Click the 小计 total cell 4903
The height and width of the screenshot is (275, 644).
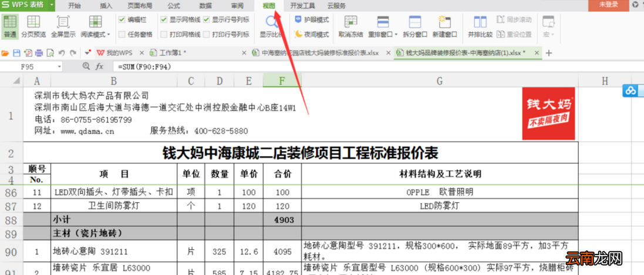pyautogui.click(x=282, y=220)
